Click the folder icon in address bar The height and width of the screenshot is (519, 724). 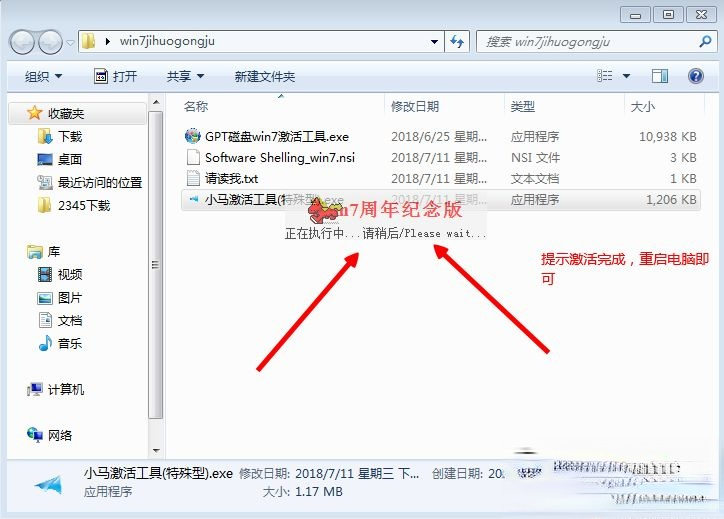88,41
